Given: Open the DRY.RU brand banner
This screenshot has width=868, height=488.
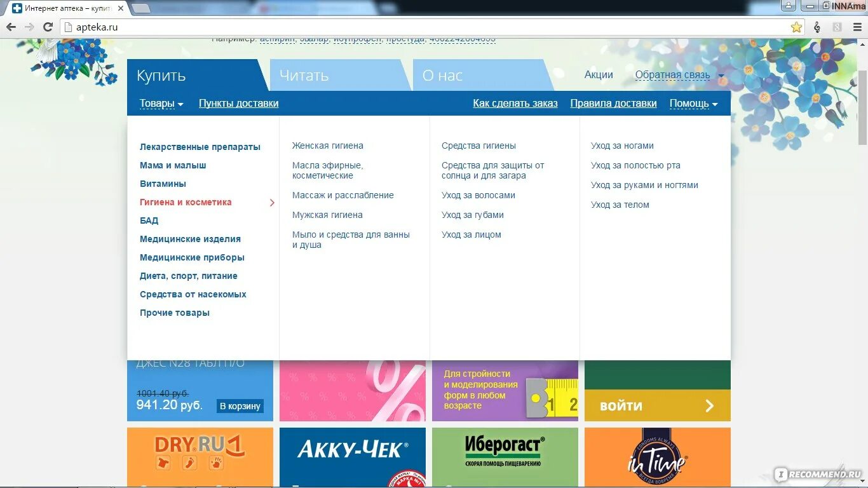Looking at the screenshot, I should coord(200,457).
